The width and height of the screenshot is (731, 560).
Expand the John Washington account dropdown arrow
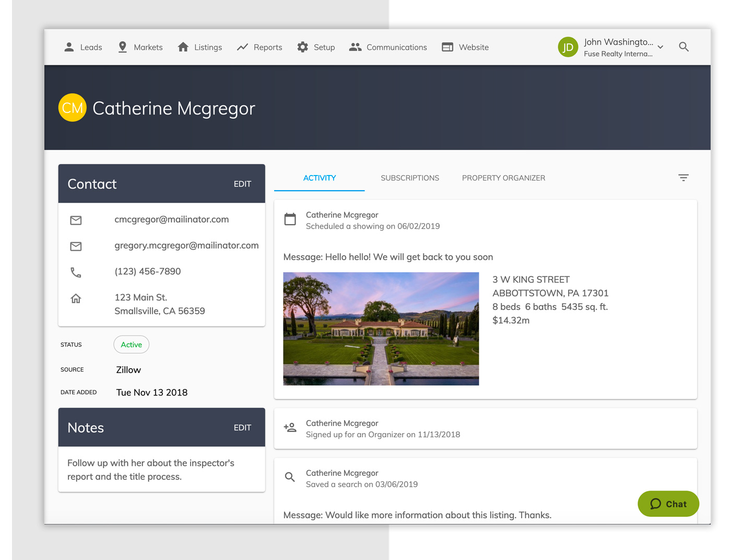tap(661, 47)
